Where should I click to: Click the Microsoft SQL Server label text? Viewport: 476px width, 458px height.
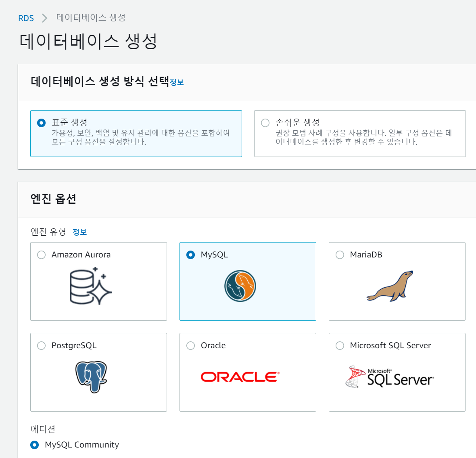coord(390,346)
